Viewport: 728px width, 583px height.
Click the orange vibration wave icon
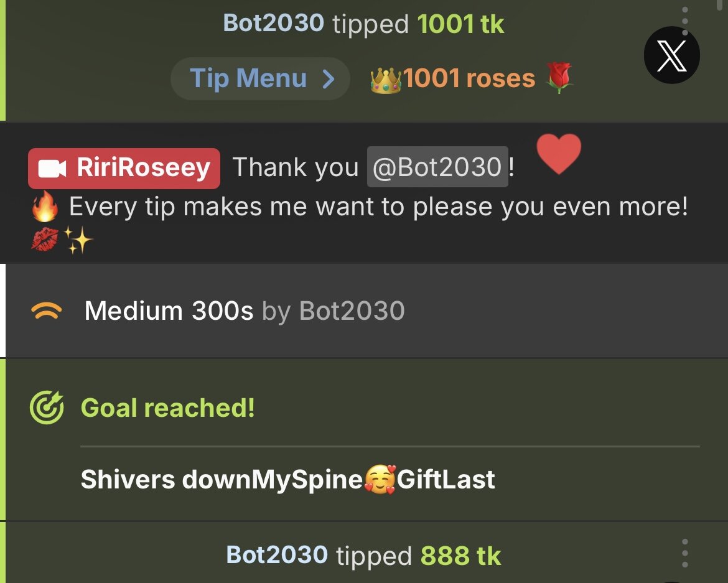[47, 310]
